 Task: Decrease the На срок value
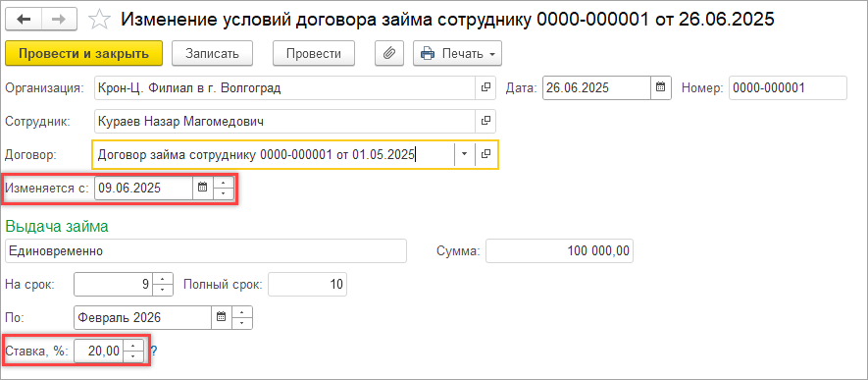[162, 291]
